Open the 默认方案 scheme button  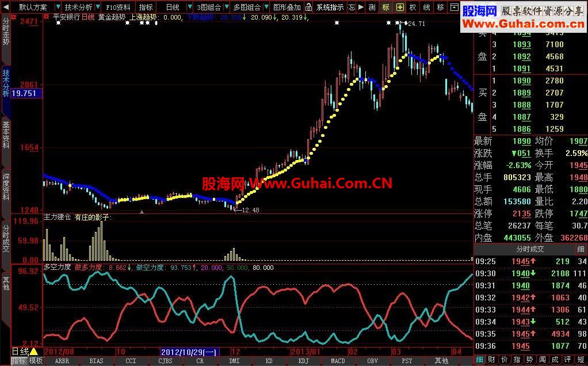coord(33,7)
